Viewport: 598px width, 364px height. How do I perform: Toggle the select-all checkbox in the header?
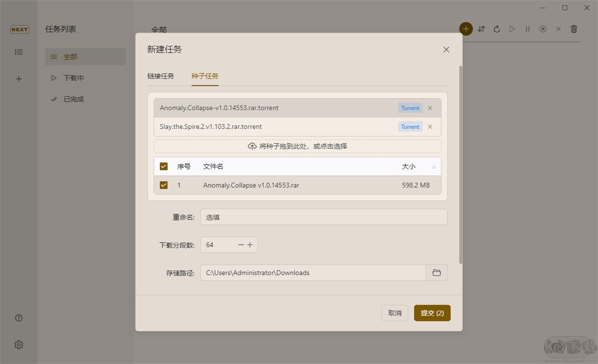click(164, 166)
